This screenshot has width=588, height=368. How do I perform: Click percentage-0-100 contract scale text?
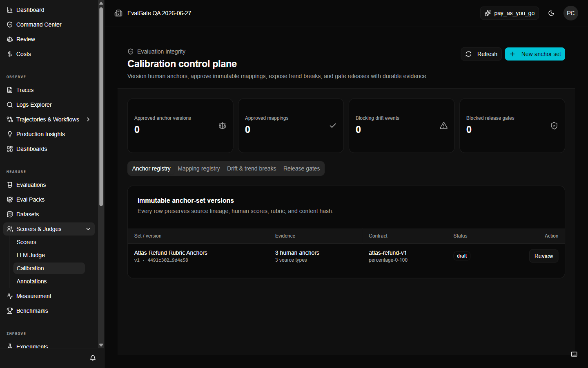click(x=388, y=260)
